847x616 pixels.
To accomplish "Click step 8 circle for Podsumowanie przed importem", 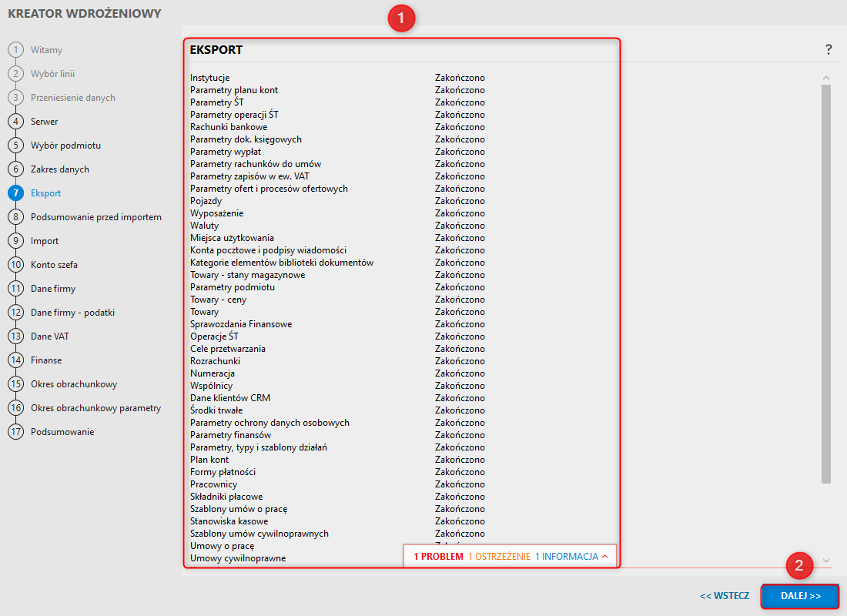I will tap(15, 216).
